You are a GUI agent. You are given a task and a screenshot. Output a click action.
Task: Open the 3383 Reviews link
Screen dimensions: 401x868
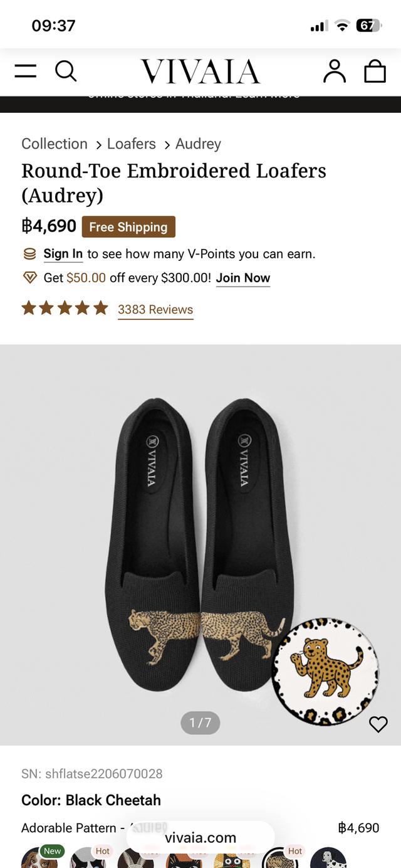[x=155, y=309]
